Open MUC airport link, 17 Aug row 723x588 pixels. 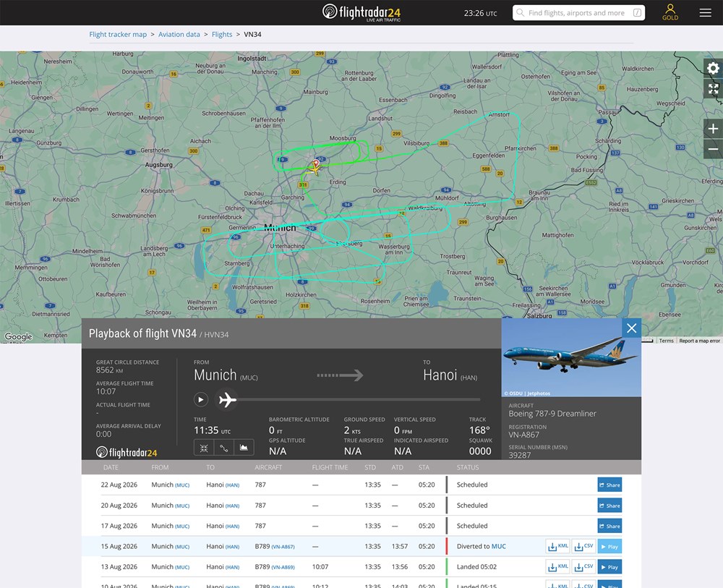[x=182, y=527]
